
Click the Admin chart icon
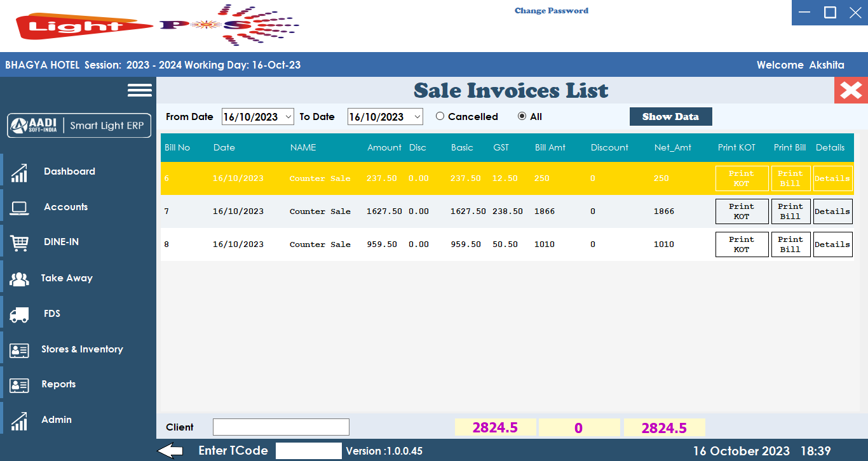pos(20,420)
